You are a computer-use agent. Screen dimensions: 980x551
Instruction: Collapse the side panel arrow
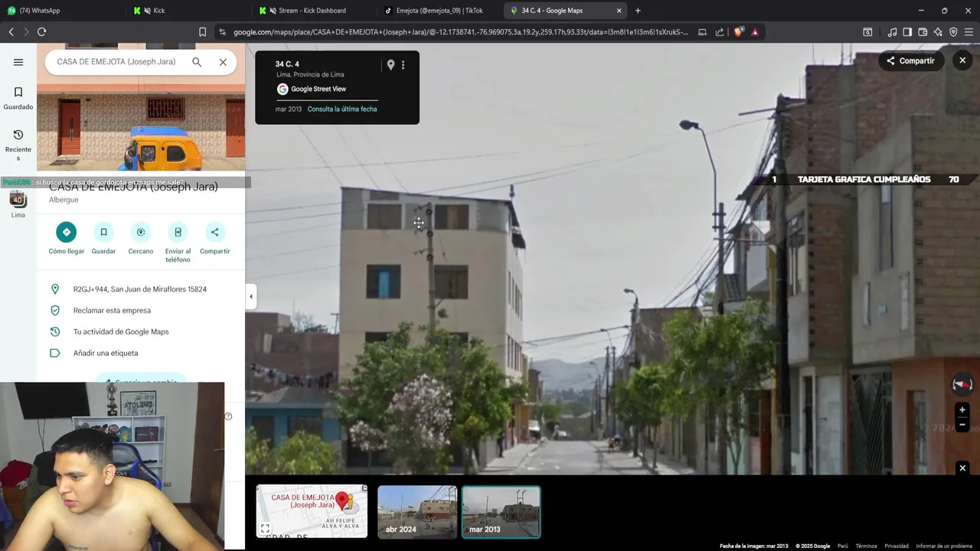point(250,296)
